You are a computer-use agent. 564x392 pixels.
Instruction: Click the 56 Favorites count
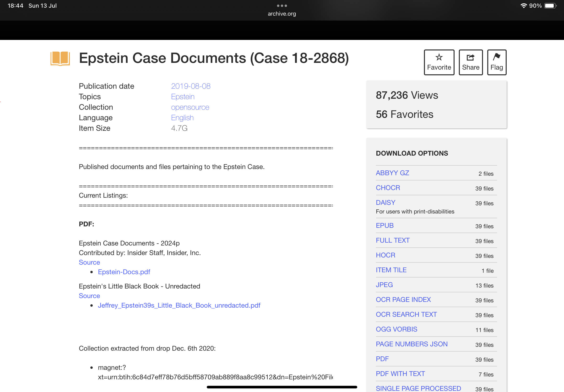coord(404,114)
